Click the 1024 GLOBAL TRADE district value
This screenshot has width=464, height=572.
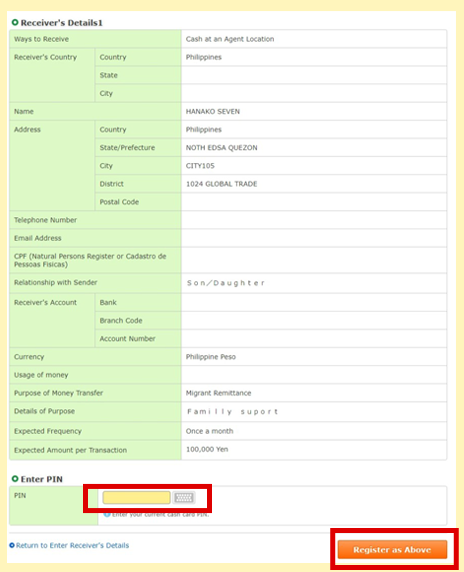pyautogui.click(x=221, y=184)
